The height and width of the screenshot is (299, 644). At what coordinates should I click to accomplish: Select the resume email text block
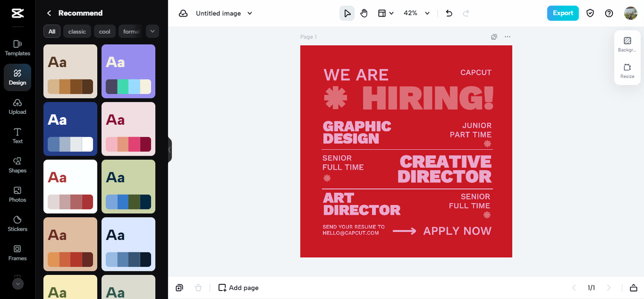(x=353, y=230)
